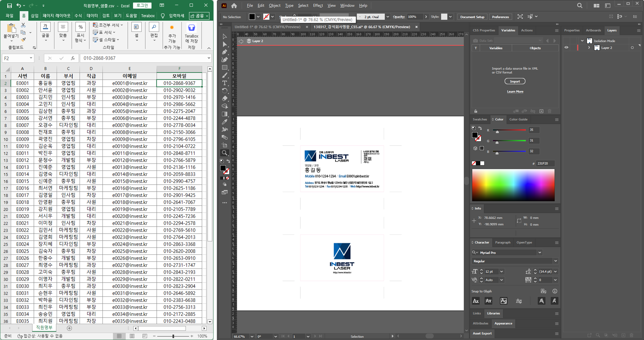Screen dimensions: 644x340
Task: Click the Excel Save icon
Action: coord(9,5)
